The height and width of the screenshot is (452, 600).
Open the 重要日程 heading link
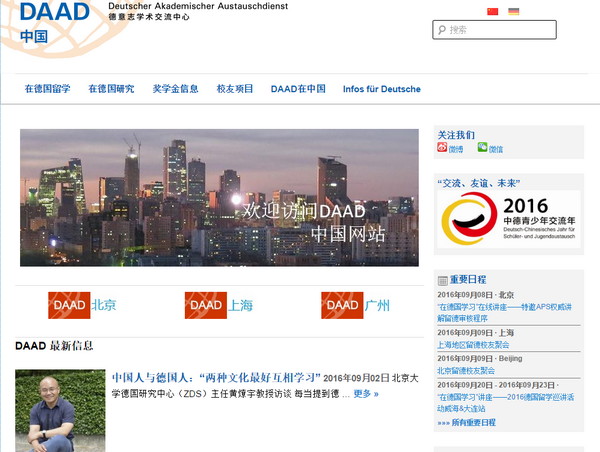468,279
